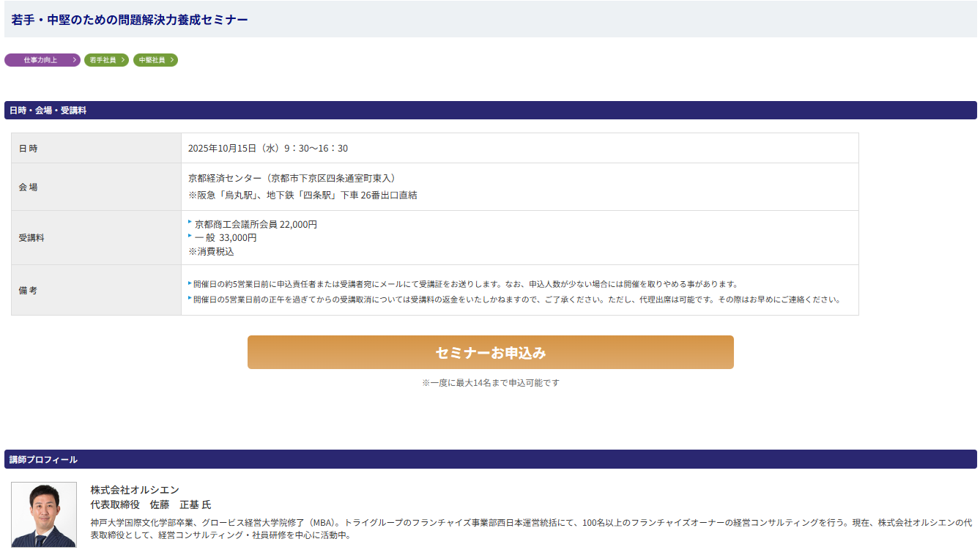Click the instructor's profile photo
This screenshot has height=558, width=980.
(x=44, y=514)
